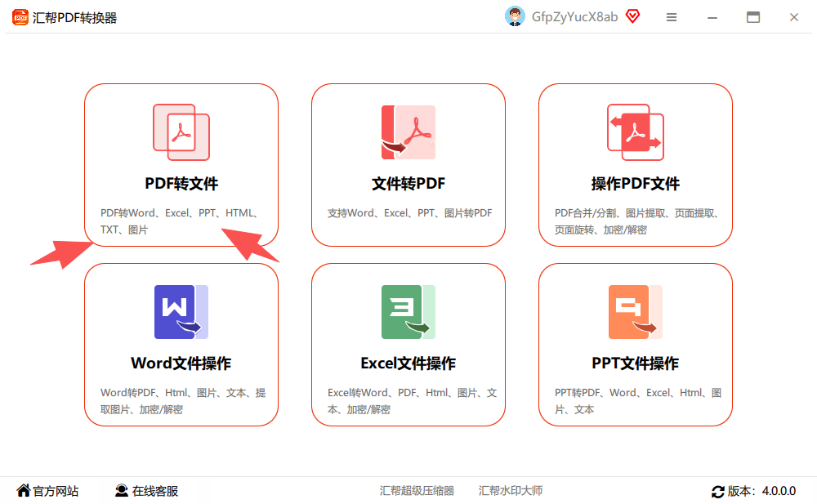
Task: Maximize the application window
Action: coord(753,17)
